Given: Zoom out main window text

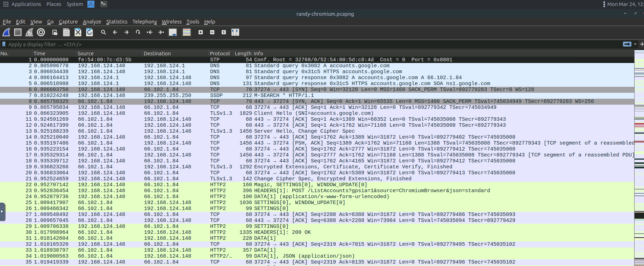Looking at the screenshot, I should [x=212, y=32].
